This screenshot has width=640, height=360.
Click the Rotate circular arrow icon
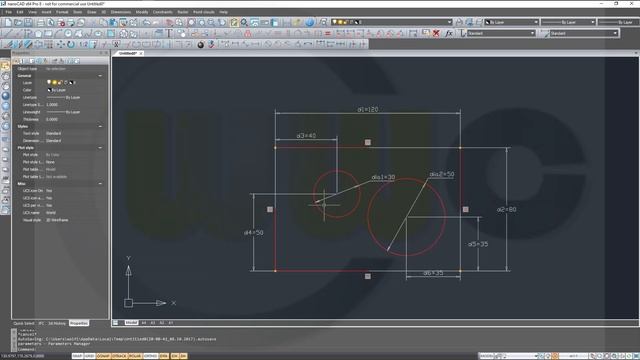point(71,44)
